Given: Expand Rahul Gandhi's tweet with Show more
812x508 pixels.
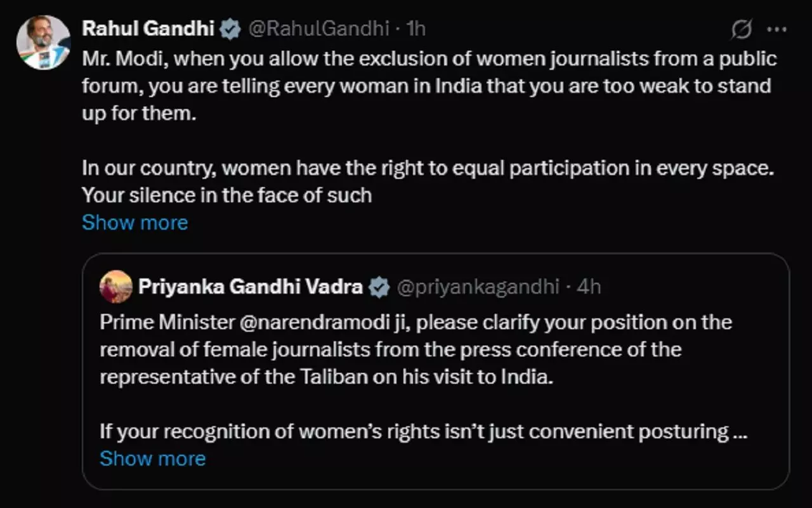Looking at the screenshot, I should pyautogui.click(x=134, y=223).
